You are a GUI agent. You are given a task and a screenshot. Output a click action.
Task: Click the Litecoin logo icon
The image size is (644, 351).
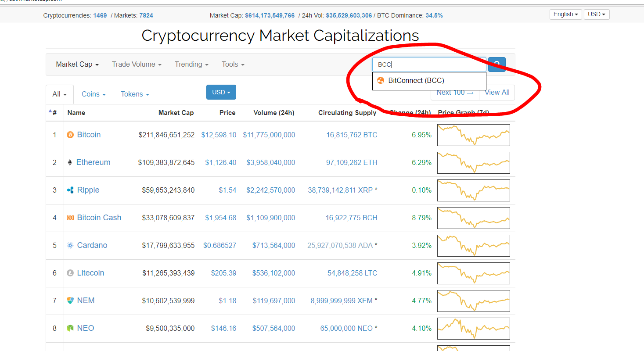coord(70,273)
